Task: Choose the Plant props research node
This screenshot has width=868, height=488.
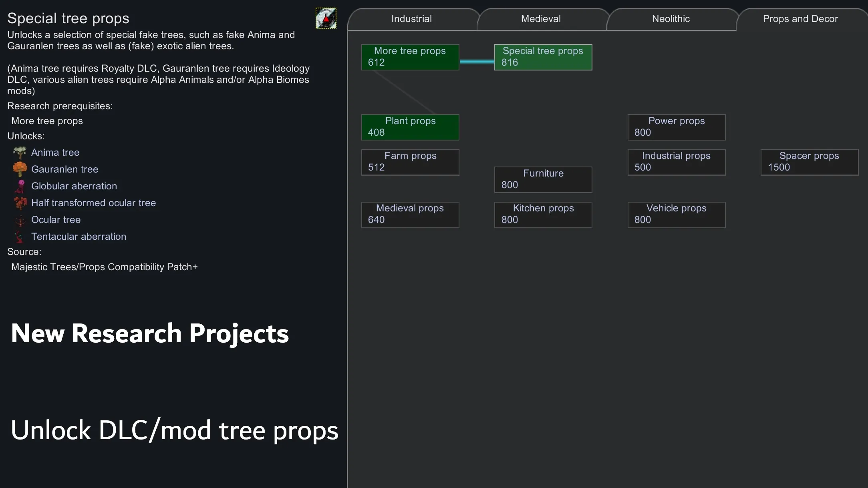Action: (410, 127)
